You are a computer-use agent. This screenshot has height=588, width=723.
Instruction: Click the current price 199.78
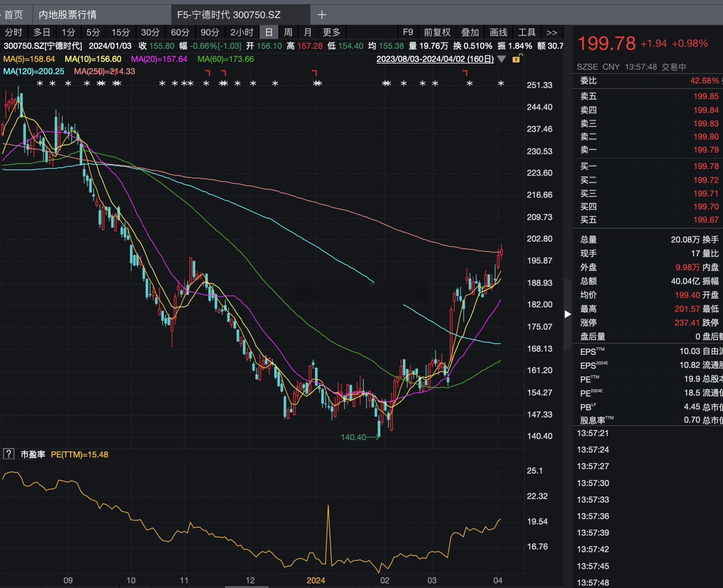point(606,43)
